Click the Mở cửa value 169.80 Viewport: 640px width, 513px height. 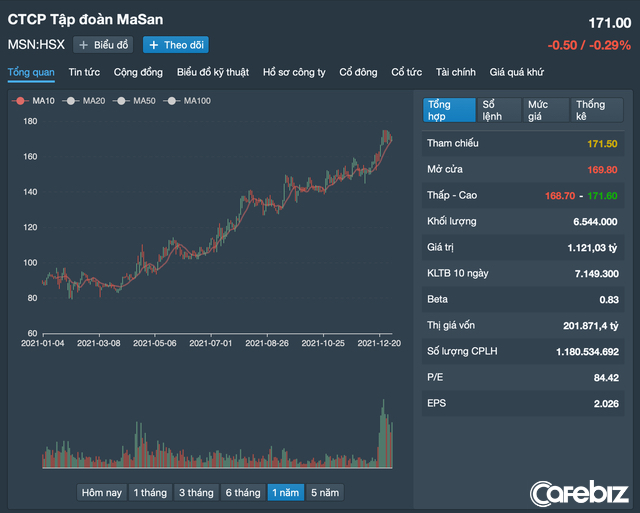tap(602, 170)
